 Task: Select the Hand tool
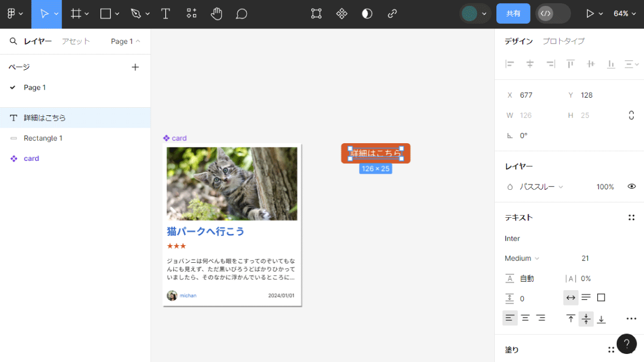click(x=216, y=14)
